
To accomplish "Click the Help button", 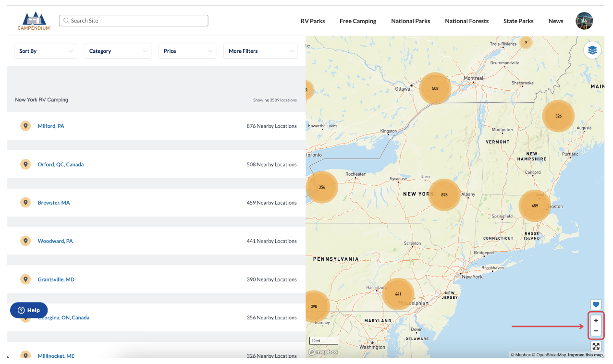I will click(29, 310).
